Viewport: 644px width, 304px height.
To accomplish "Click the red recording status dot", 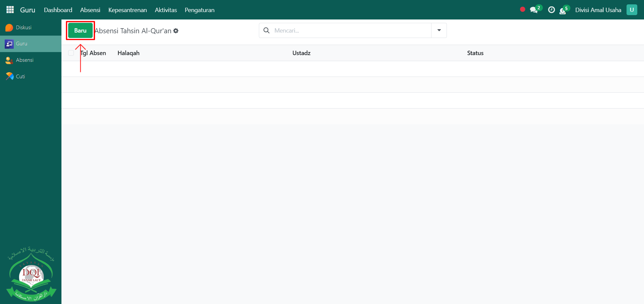I will point(522,9).
